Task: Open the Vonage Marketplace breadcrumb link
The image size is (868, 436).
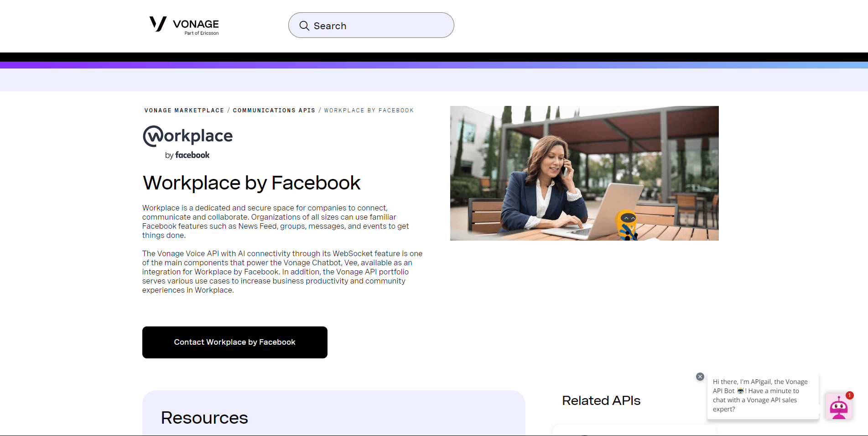Action: click(184, 110)
